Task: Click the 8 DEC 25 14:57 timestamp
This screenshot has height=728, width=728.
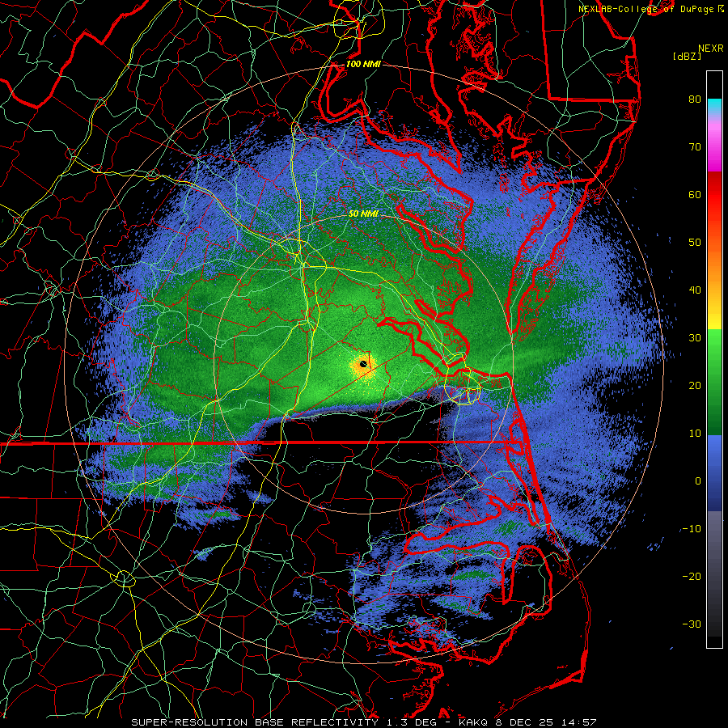Action: coord(547,722)
